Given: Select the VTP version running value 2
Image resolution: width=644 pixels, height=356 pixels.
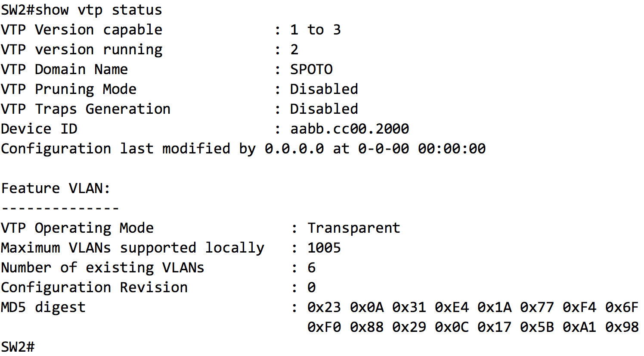Looking at the screenshot, I should click(294, 50).
